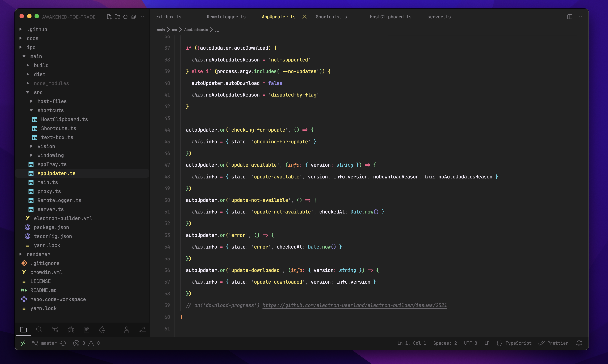Synchronize changes on the master branch

click(x=63, y=343)
